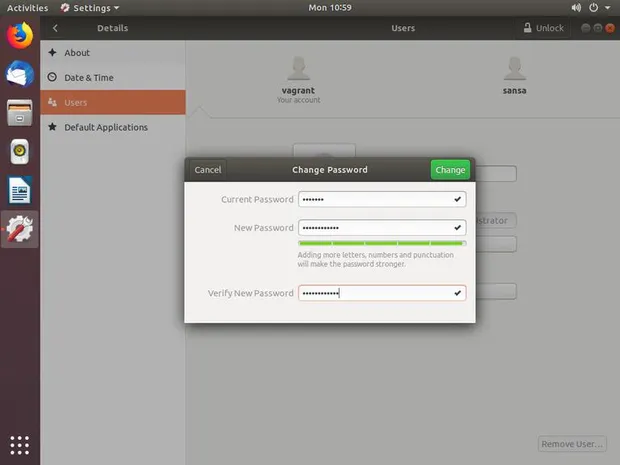Launch Rhythmbox speaker icon in dock
The width and height of the screenshot is (620, 465).
pos(19,151)
